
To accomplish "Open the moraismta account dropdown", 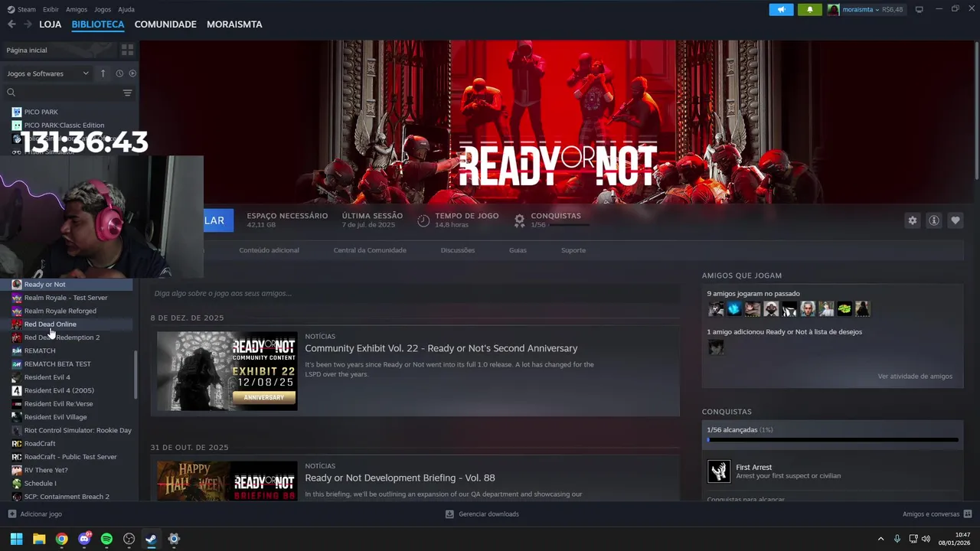I will click(x=865, y=10).
